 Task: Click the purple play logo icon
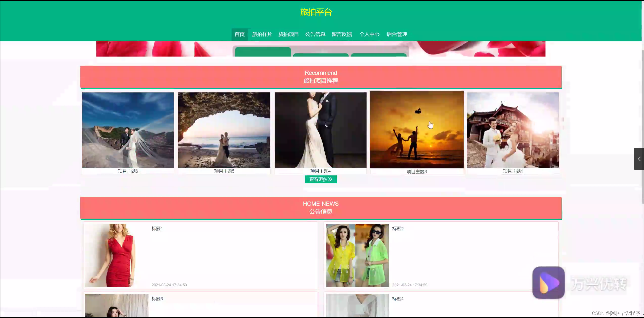click(548, 283)
